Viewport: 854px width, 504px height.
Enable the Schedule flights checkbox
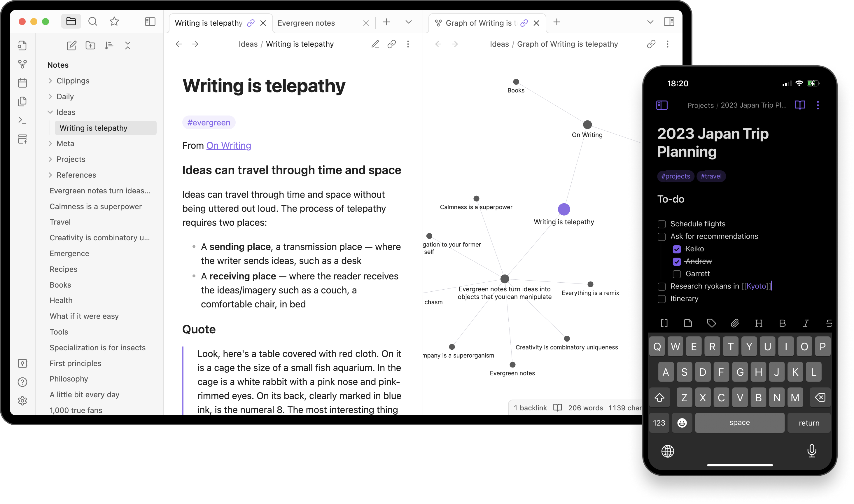(661, 223)
